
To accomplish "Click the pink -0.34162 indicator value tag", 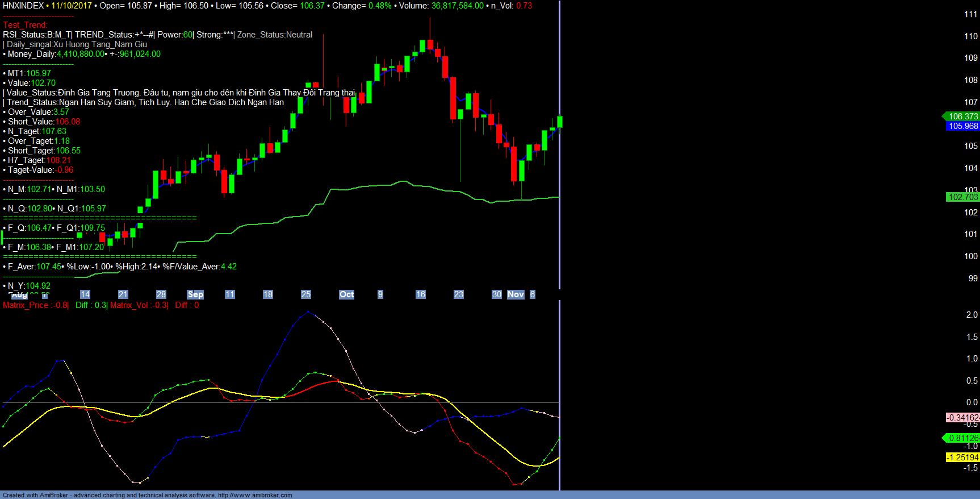I will point(962,418).
